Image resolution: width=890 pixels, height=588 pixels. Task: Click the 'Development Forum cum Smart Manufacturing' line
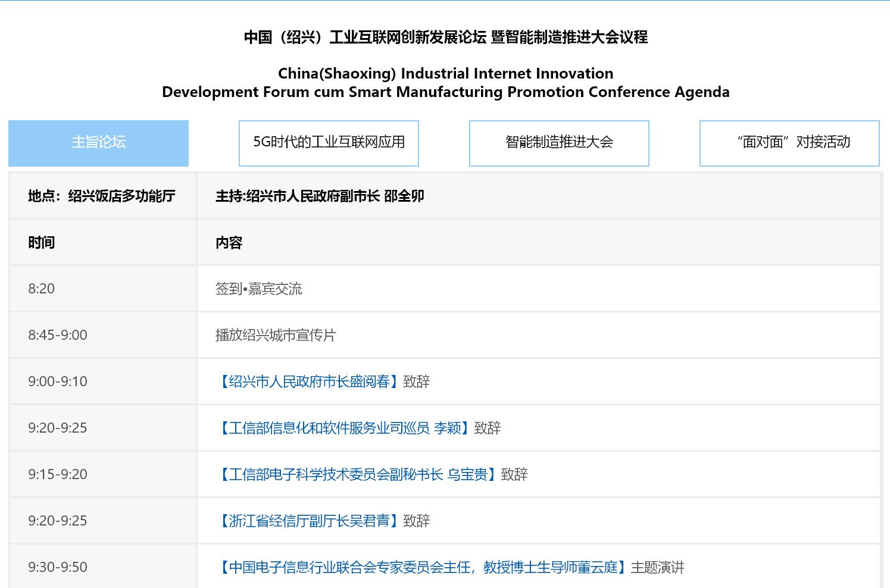445,92
